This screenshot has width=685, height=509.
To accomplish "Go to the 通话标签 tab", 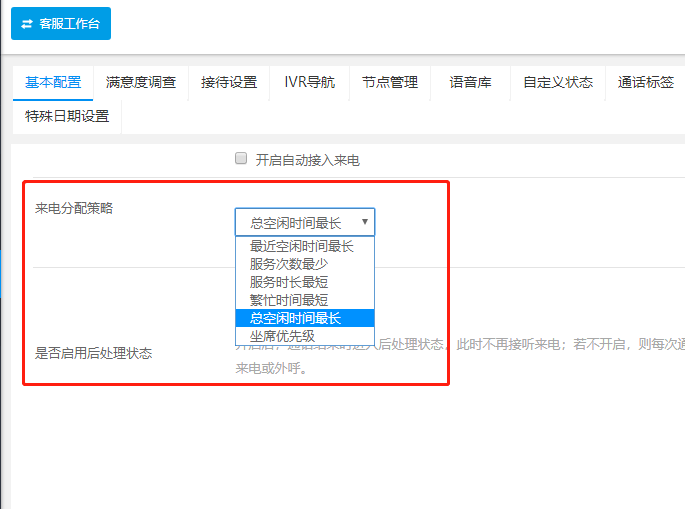I will [x=645, y=83].
